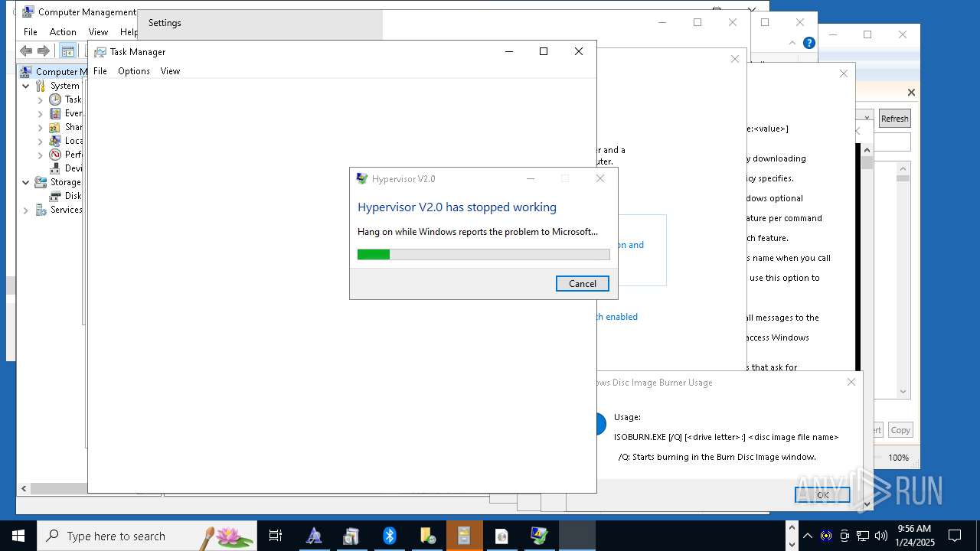Select the Device Manager icon in tree
Viewport: 980px width, 551px height.
(55, 168)
